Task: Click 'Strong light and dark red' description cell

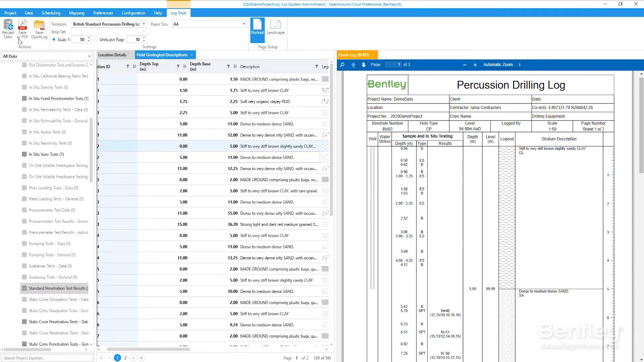Action: pos(279,224)
